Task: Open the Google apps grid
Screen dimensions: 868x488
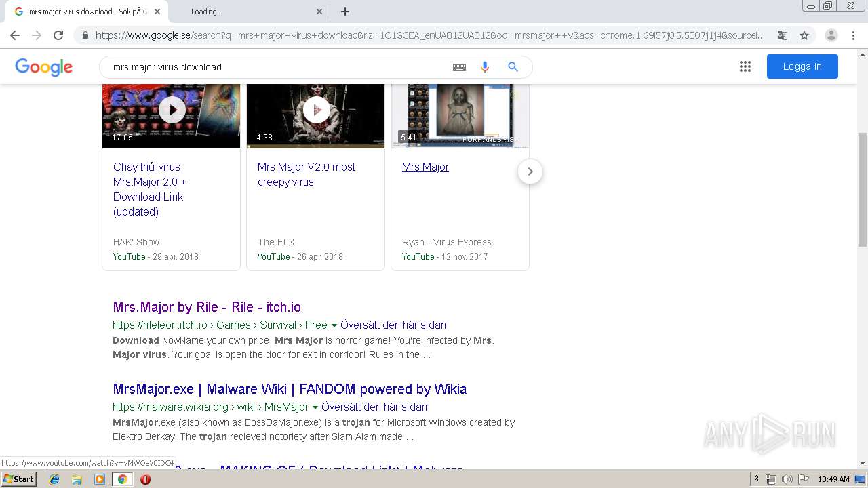Action: (745, 66)
